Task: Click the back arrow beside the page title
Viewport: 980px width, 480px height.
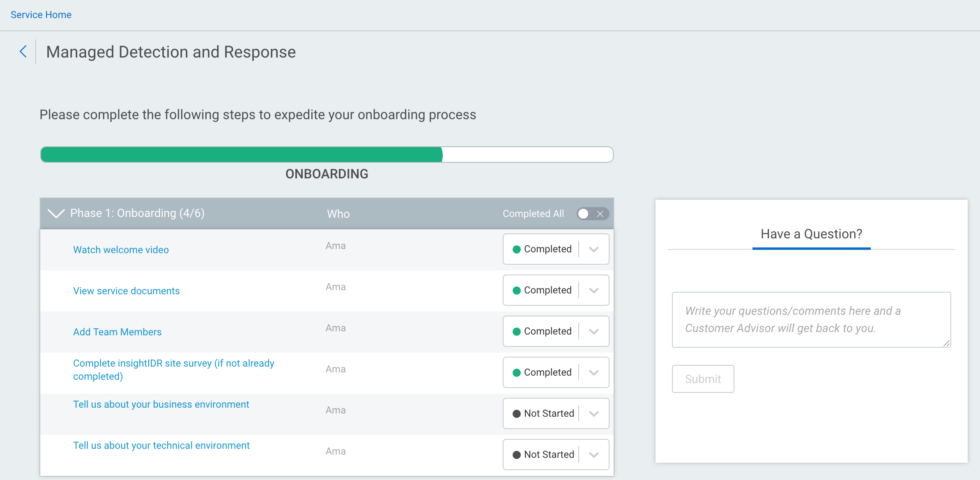Action: pyautogui.click(x=23, y=52)
